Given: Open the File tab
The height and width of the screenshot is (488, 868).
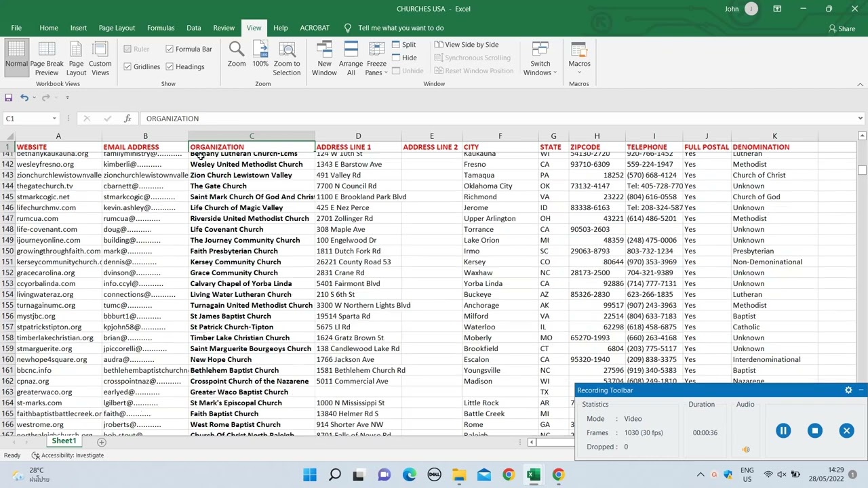Looking at the screenshot, I should click(16, 28).
